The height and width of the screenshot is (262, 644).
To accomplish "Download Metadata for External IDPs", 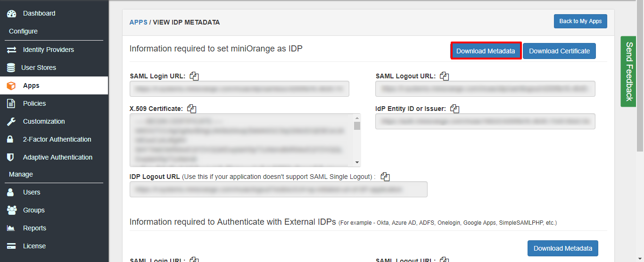I will point(563,248).
